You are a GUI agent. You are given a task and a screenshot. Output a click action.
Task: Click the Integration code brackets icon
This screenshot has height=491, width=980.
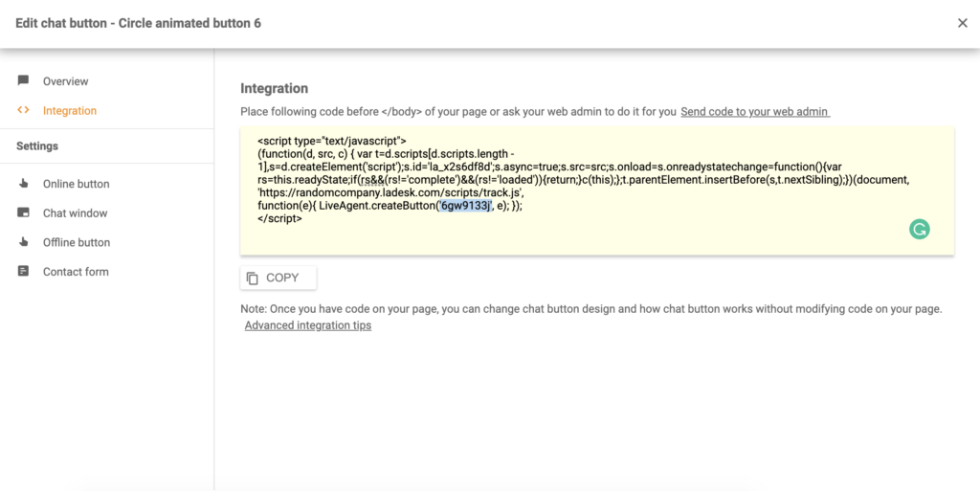click(x=23, y=110)
